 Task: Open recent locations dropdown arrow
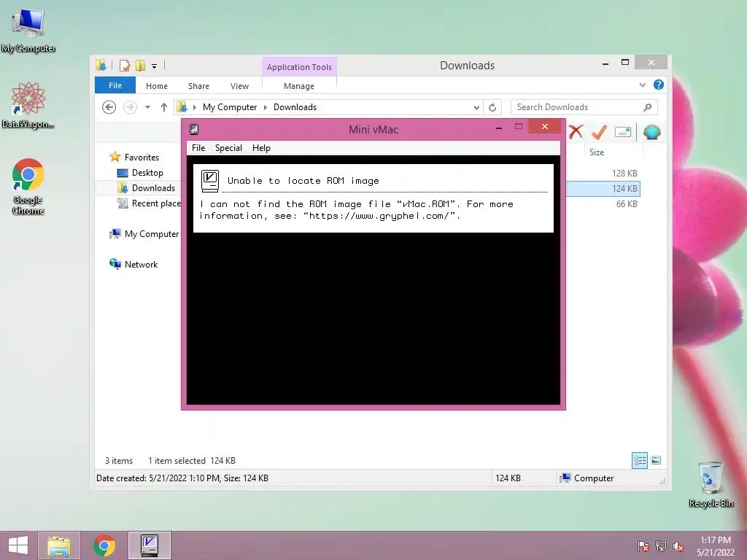click(147, 107)
